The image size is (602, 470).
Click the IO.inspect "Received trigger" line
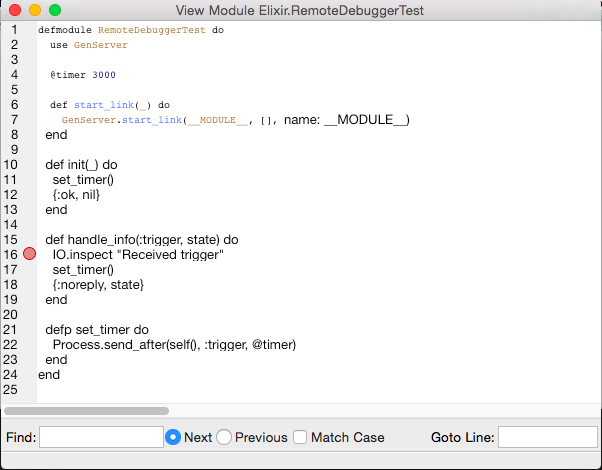click(x=138, y=255)
